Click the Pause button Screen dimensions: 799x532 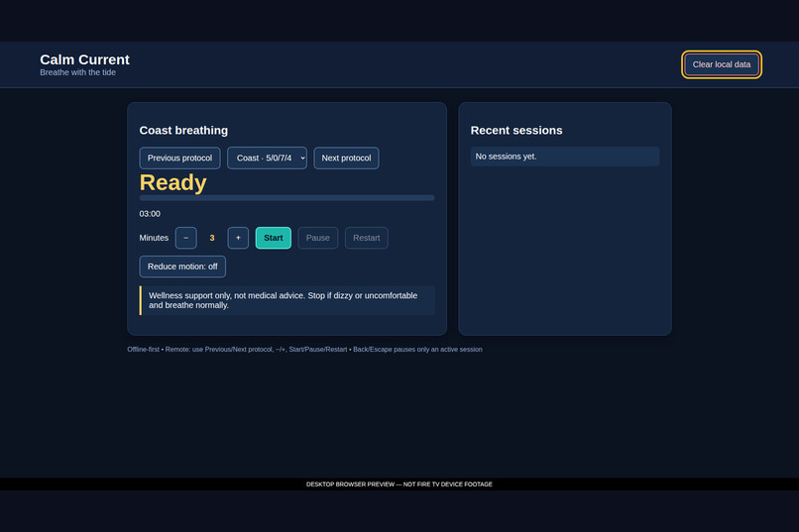(x=318, y=238)
